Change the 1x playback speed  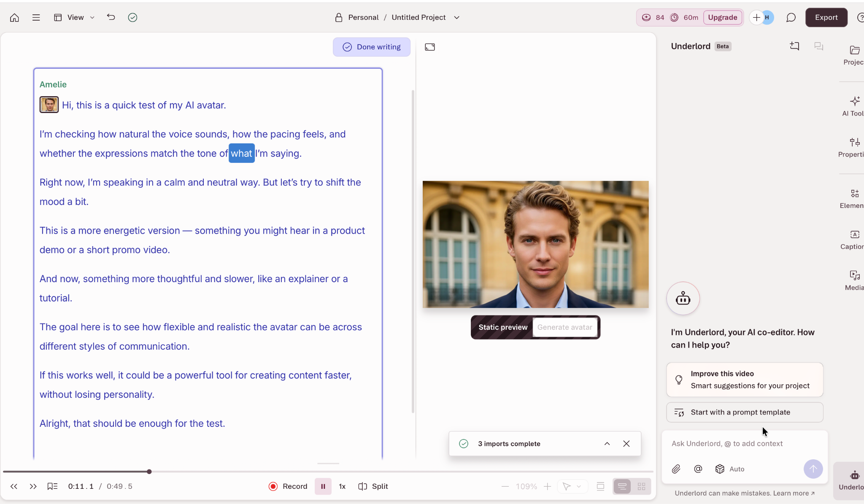pos(342,486)
